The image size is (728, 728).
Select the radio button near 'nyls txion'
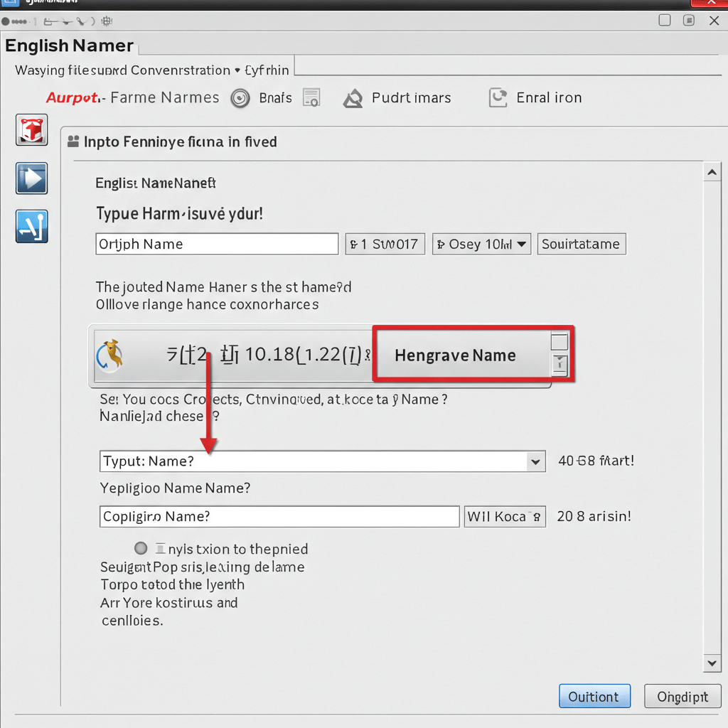141,548
